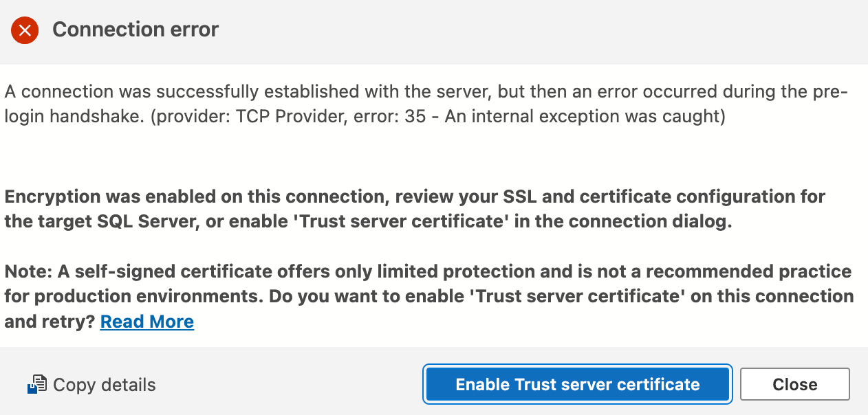Click the bold encryption warning paragraph
The image size is (868, 415).
413,208
